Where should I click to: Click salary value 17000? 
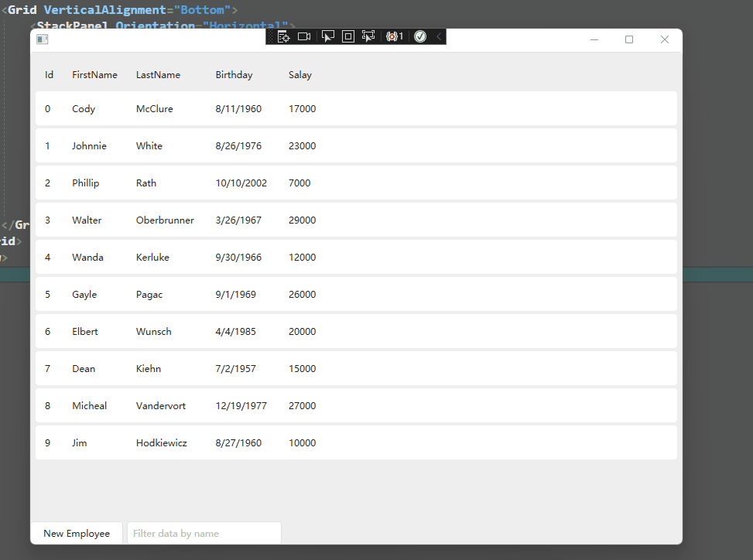(x=303, y=109)
